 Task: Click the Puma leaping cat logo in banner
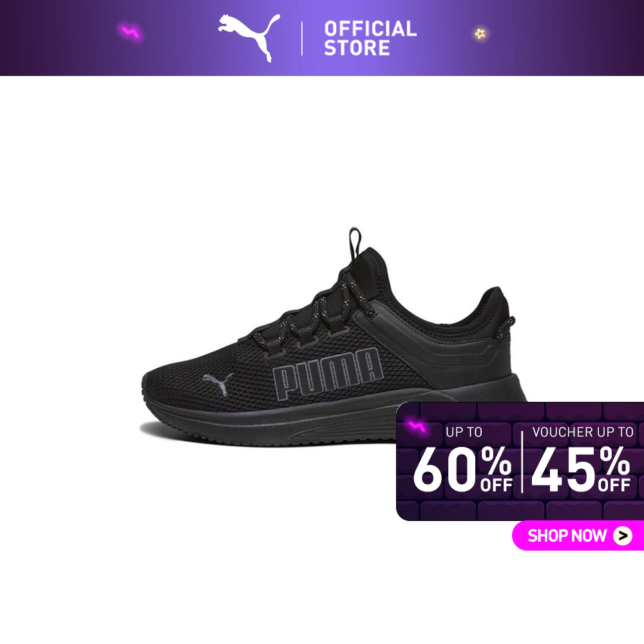249,38
